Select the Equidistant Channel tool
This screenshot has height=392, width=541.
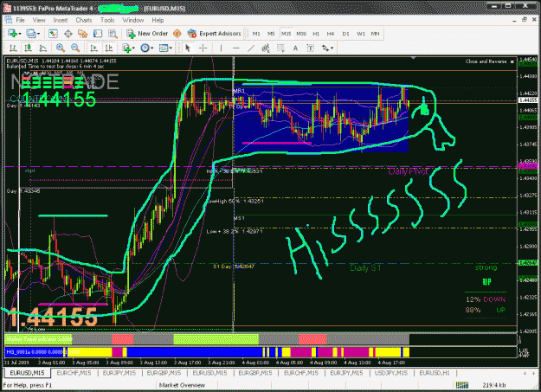coord(266,48)
